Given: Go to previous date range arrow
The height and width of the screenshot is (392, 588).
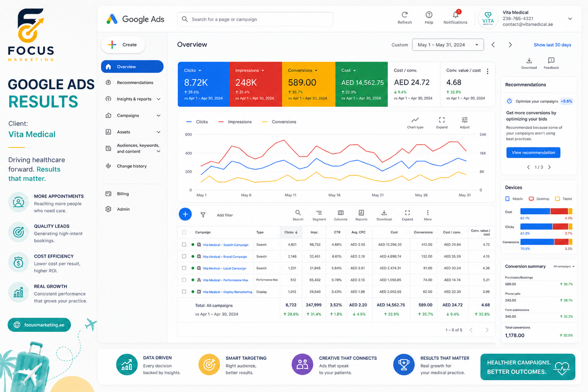Looking at the screenshot, I should click(x=493, y=45).
